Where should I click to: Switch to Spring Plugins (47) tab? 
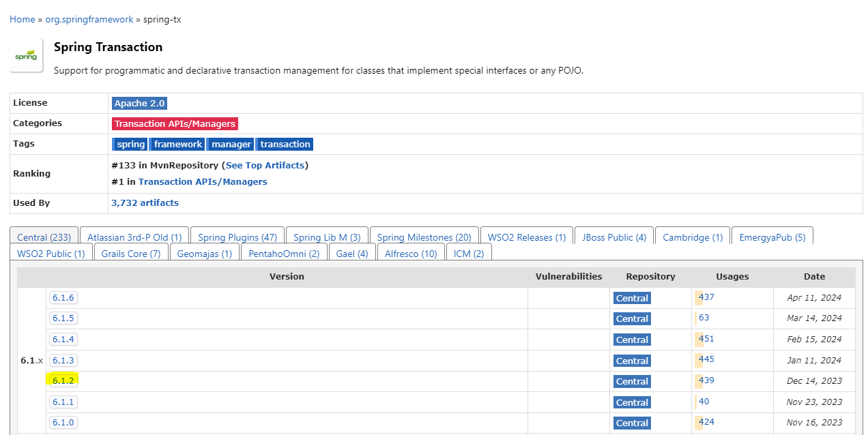(237, 237)
